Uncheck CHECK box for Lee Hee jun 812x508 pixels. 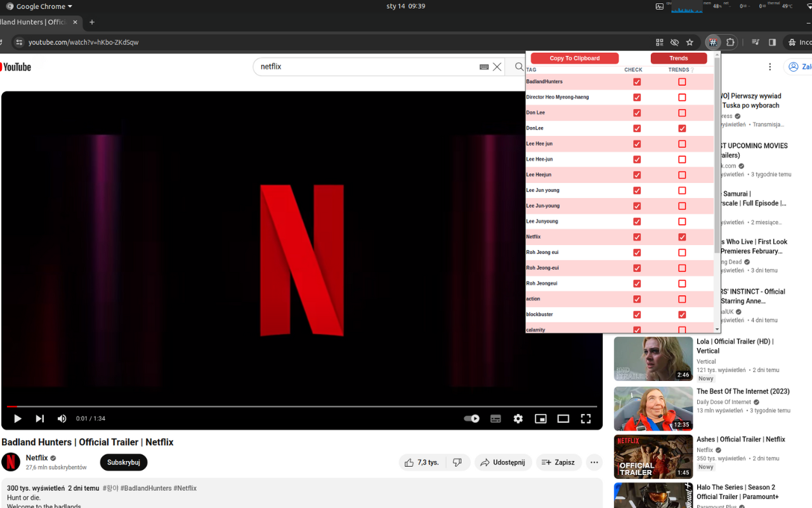tap(637, 144)
